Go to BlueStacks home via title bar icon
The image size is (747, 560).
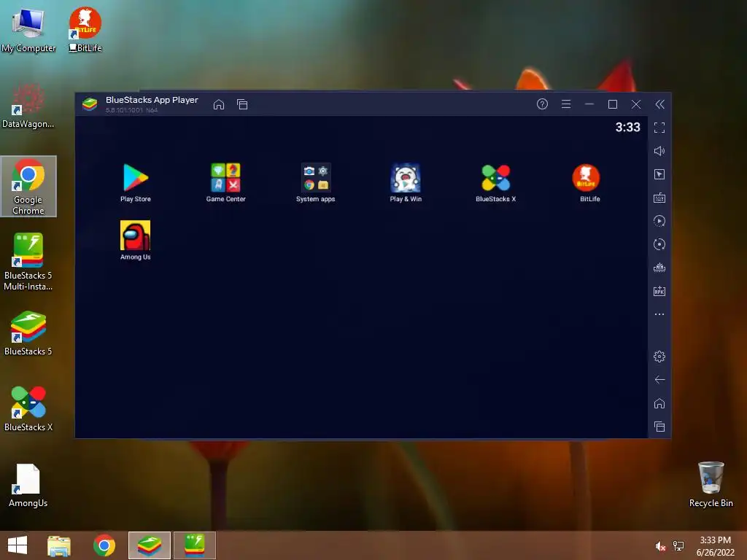[x=219, y=104]
